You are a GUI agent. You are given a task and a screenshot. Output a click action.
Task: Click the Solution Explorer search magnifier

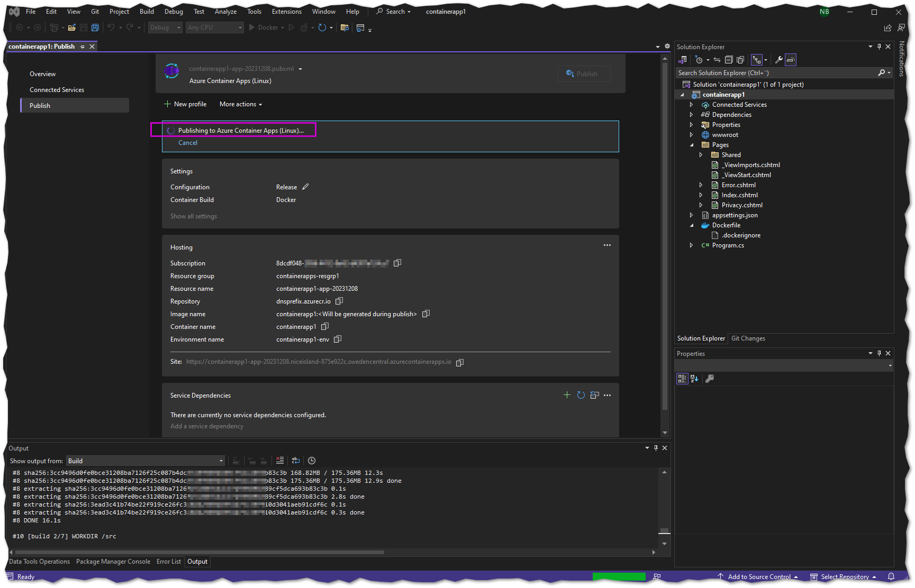[881, 73]
